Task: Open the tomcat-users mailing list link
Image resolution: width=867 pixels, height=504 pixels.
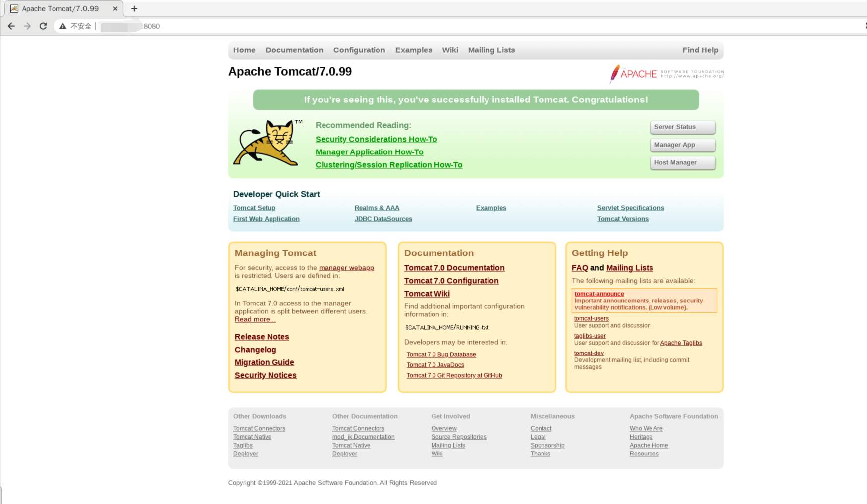Action: click(x=592, y=318)
